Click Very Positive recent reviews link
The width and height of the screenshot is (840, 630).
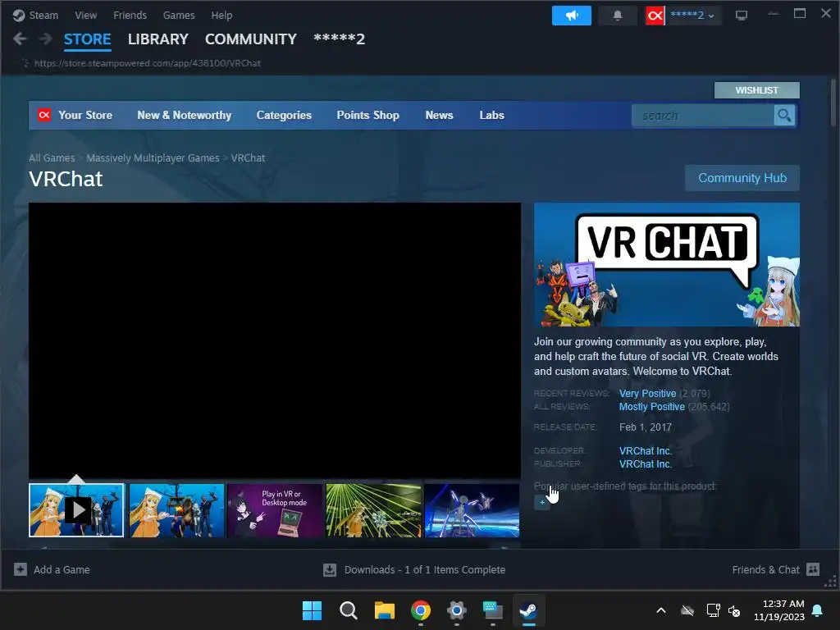tap(648, 393)
